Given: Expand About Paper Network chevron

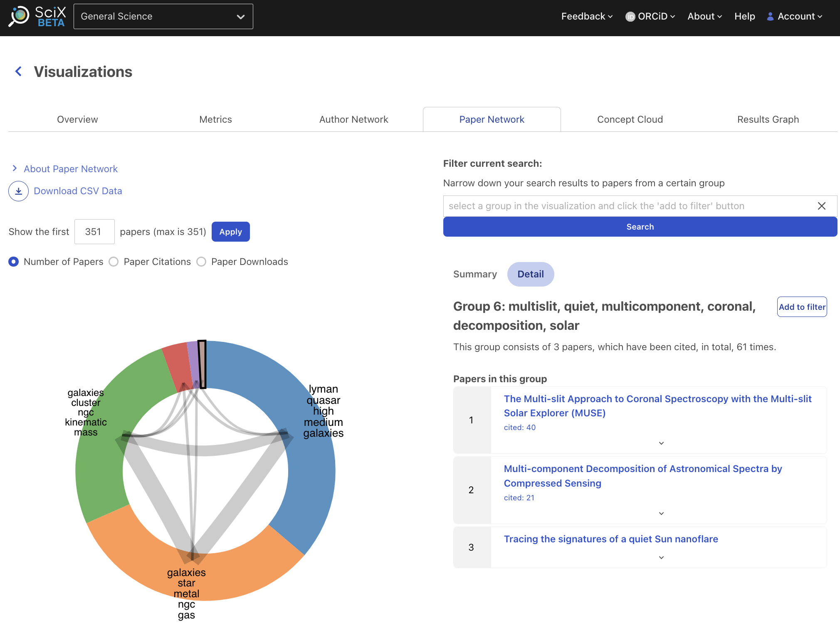Looking at the screenshot, I should click(x=15, y=168).
